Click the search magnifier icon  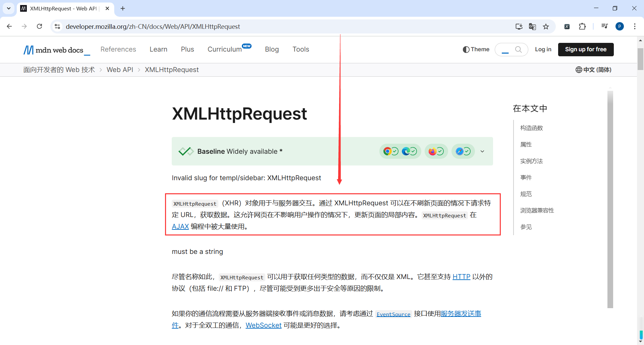point(518,50)
